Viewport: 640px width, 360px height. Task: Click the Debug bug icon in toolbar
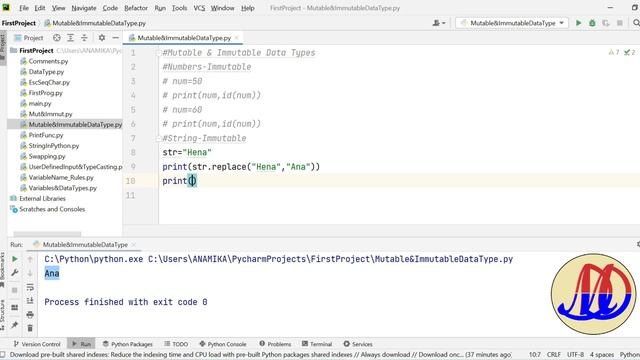(592, 23)
